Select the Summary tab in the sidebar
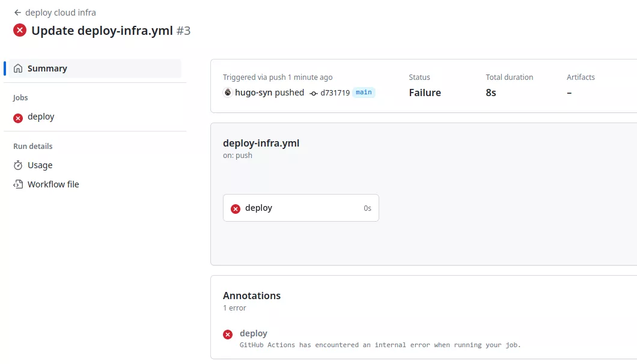637x364 pixels. [x=95, y=68]
